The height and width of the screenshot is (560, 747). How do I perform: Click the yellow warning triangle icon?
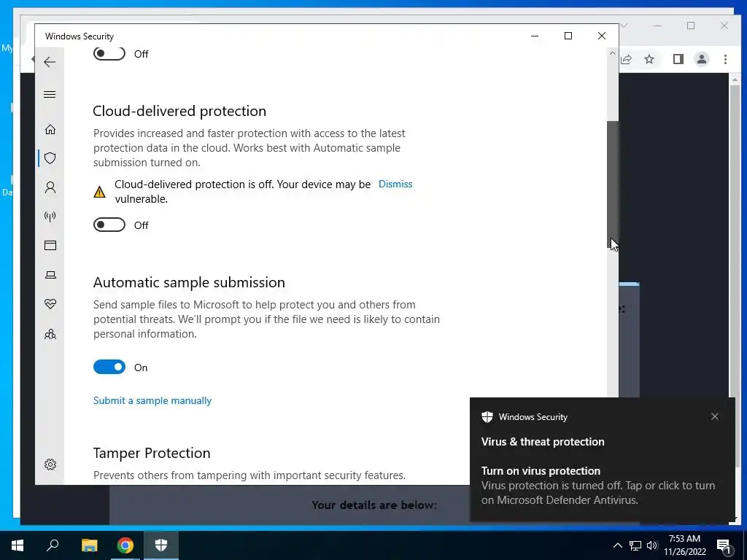click(99, 192)
